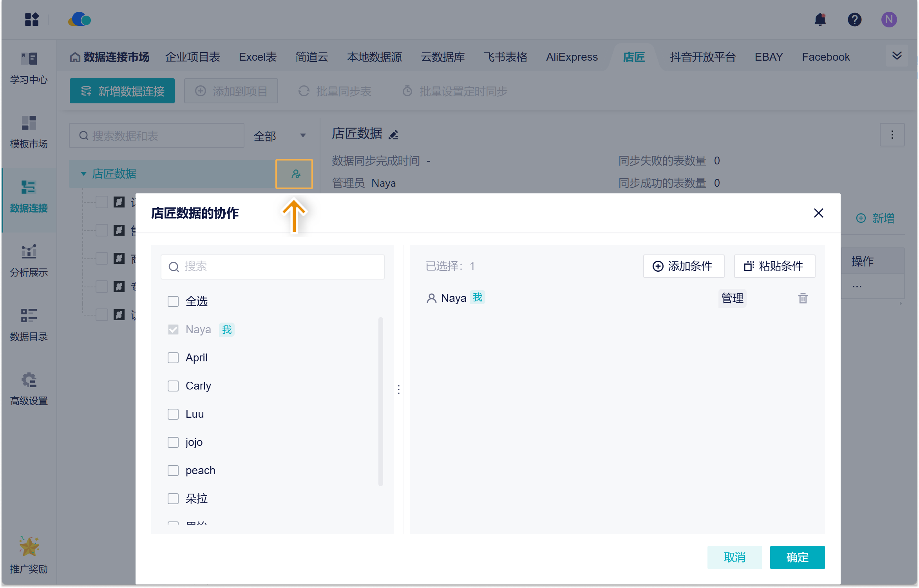Expand the hidden tabs chevron
The height and width of the screenshot is (588, 919).
[897, 56]
